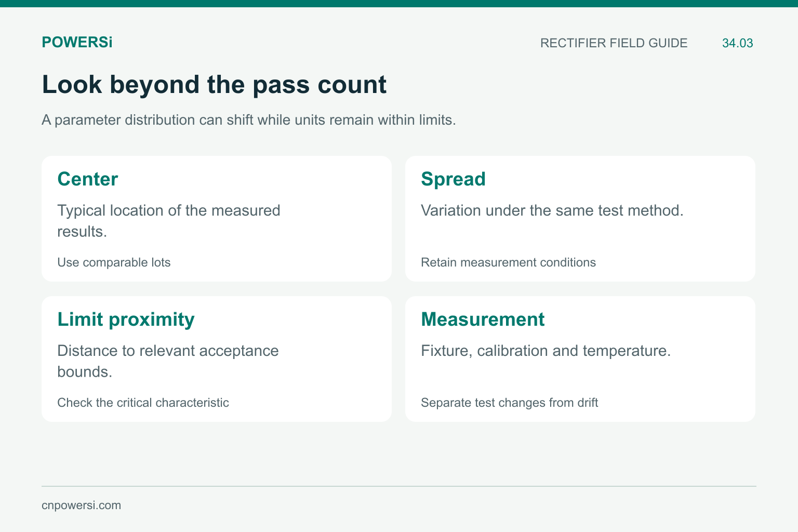Click 'Typical location of the measured results.'
The width and height of the screenshot is (798, 532).
[x=169, y=221]
